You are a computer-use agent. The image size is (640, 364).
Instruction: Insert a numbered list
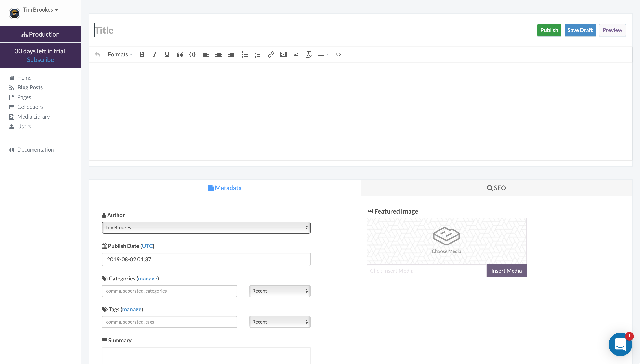coord(257,54)
